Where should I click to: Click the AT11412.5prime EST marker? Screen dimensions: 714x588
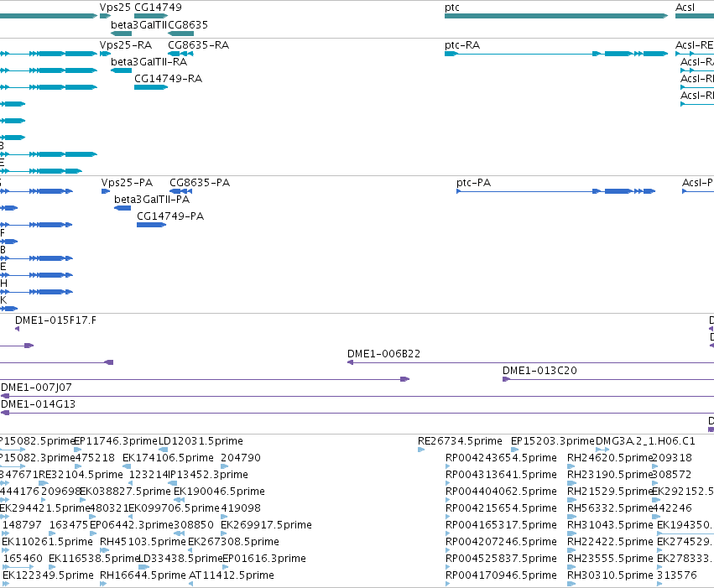coord(190,584)
